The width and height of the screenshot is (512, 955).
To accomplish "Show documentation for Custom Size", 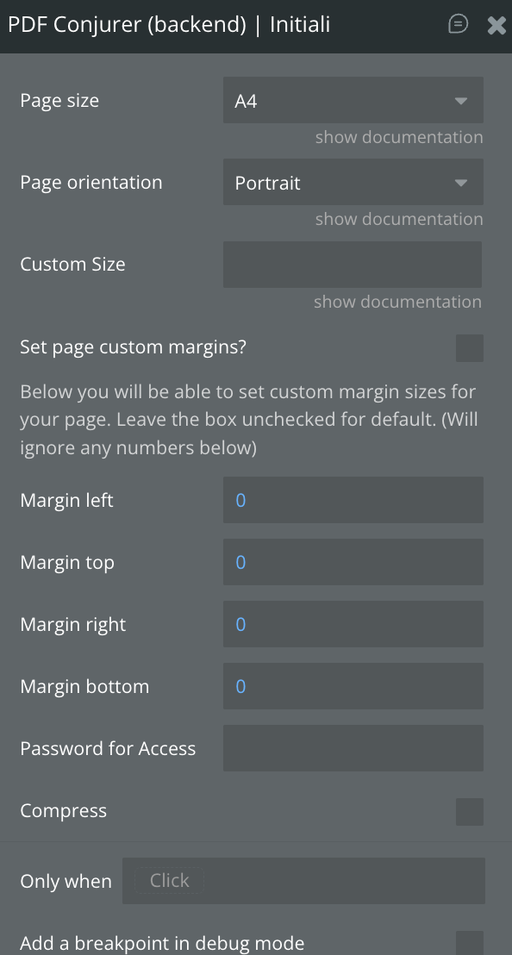I will pos(398,302).
